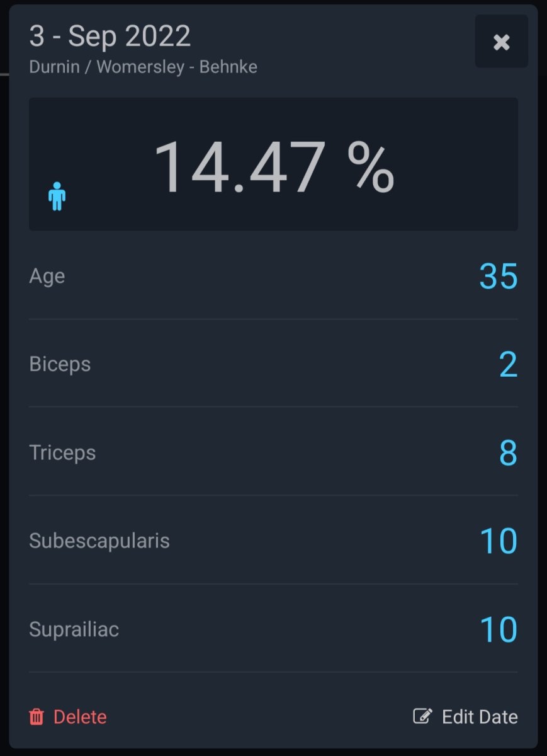Click the blue male figure icon
This screenshot has width=547, height=756.
pyautogui.click(x=57, y=196)
